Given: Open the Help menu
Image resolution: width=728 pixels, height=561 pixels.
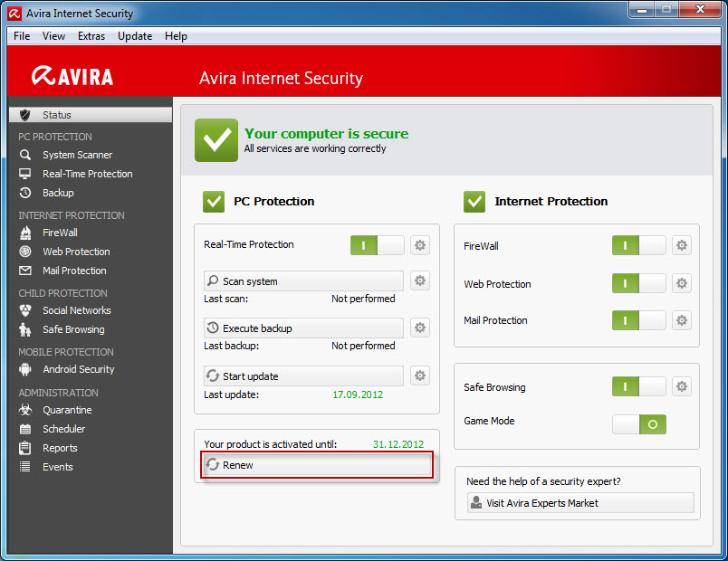Looking at the screenshot, I should click(176, 35).
